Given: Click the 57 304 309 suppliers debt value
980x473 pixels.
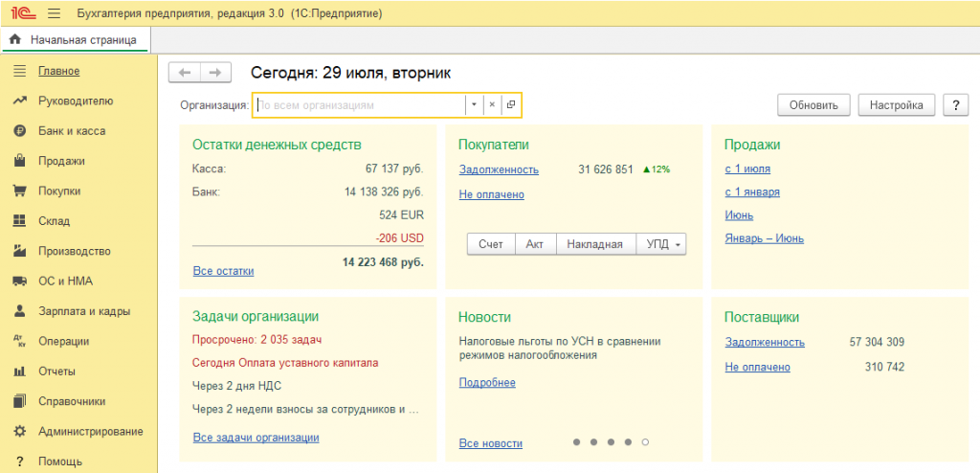Looking at the screenshot, I should (x=877, y=342).
